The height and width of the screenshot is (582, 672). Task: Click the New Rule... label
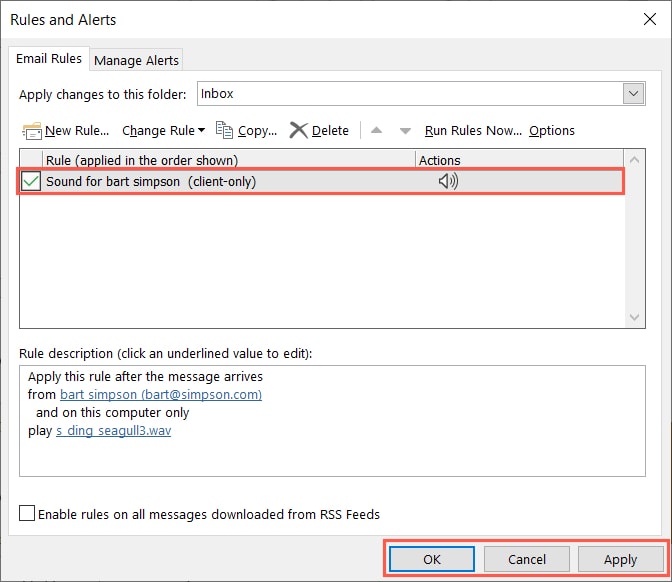coord(77,130)
